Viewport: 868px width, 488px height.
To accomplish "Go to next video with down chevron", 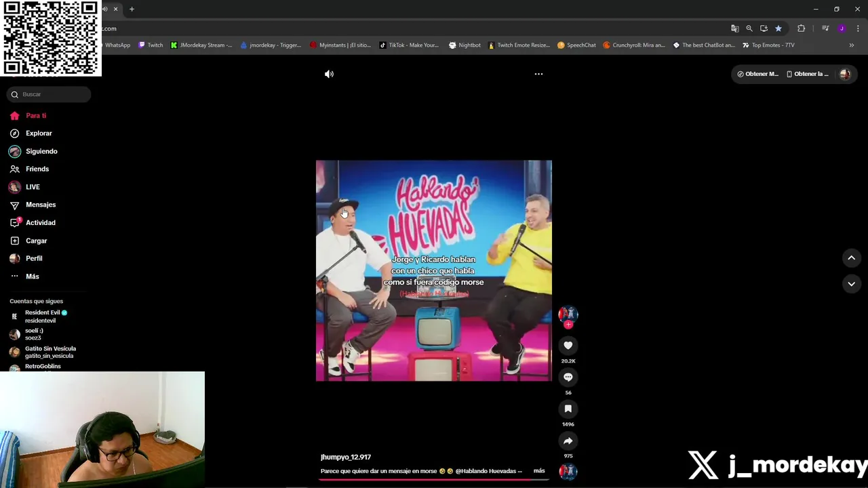I will pos(851,284).
